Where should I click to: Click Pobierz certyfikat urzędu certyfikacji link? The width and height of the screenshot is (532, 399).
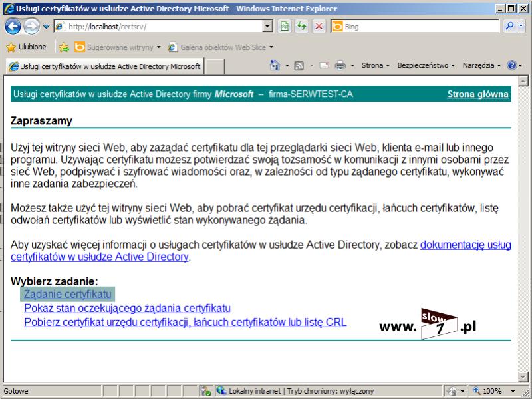(x=186, y=322)
